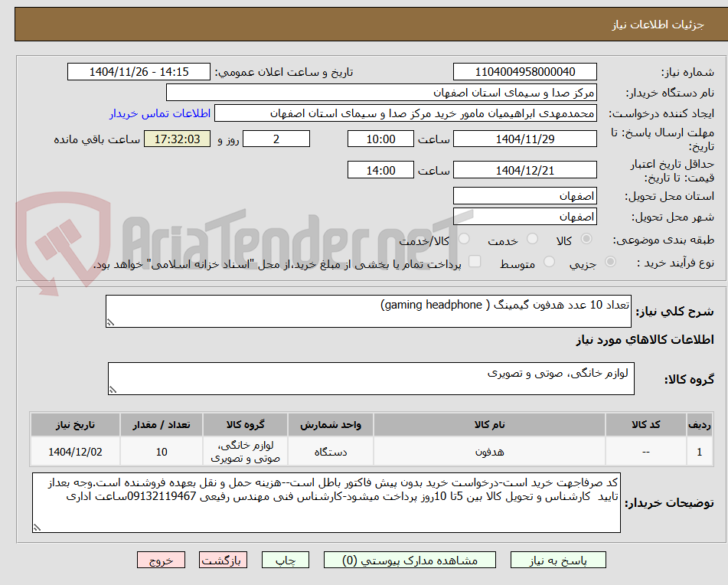Click the need date cell 1404/12/02
Viewport: 728px width, 585px height.
pyautogui.click(x=75, y=452)
